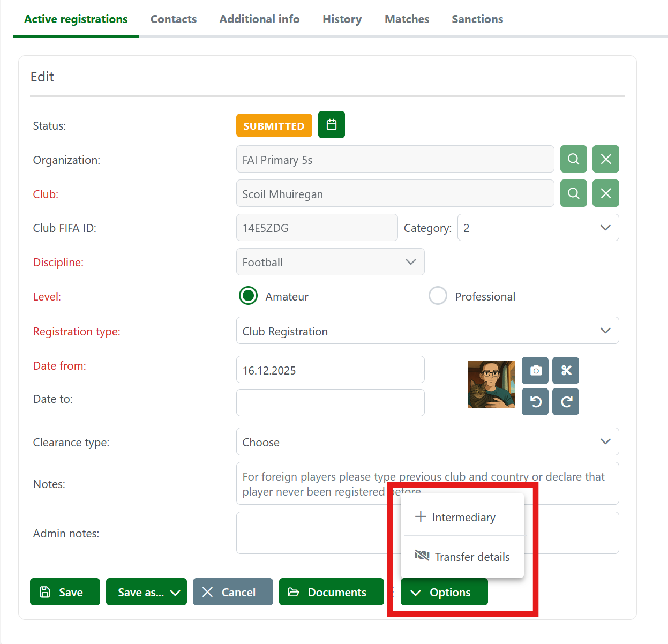The width and height of the screenshot is (668, 644).
Task: Click into the Date to field
Action: coord(330,402)
